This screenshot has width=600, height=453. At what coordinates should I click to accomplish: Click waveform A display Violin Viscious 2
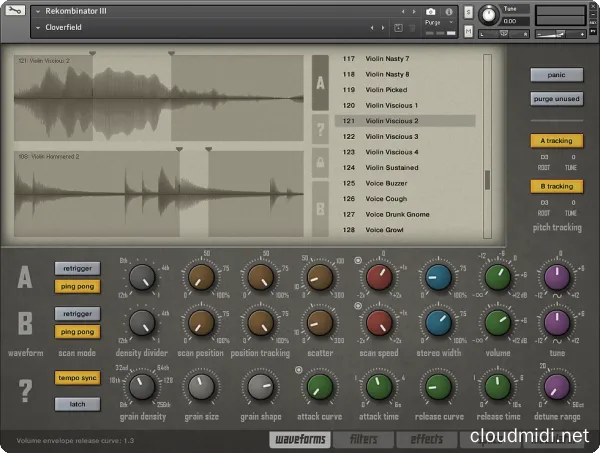click(x=159, y=98)
